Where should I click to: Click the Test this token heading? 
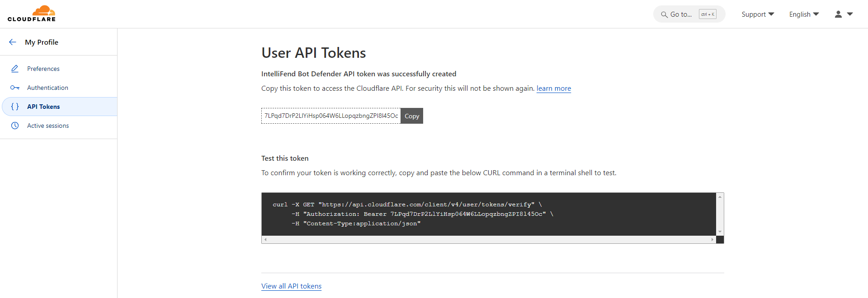point(285,158)
